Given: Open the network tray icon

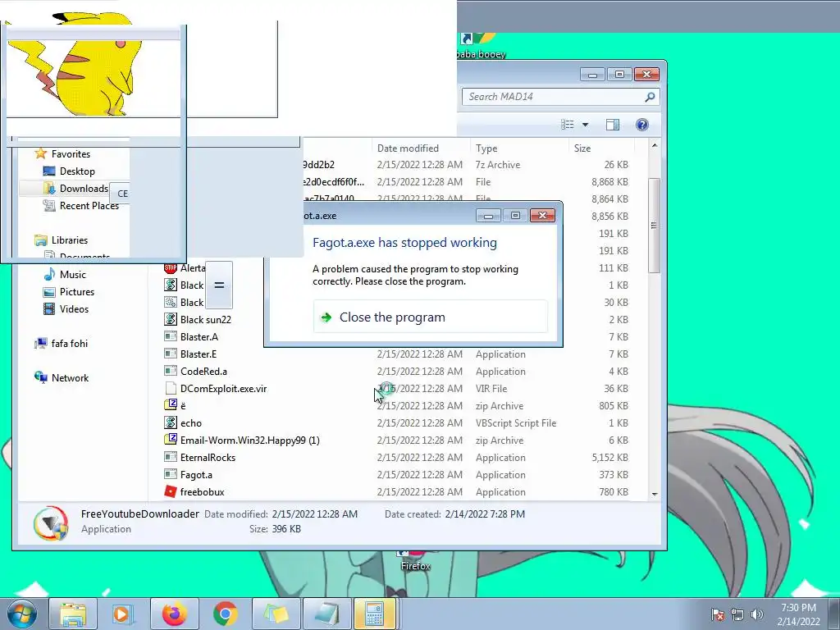Looking at the screenshot, I should click(x=737, y=614).
